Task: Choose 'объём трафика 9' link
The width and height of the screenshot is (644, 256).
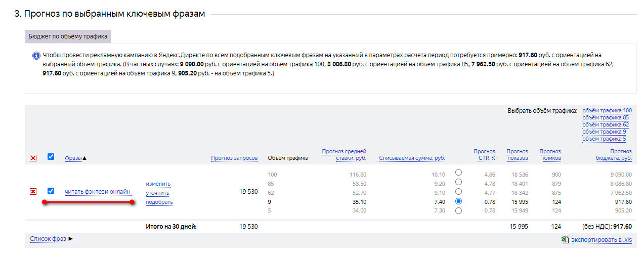Action: [604, 132]
